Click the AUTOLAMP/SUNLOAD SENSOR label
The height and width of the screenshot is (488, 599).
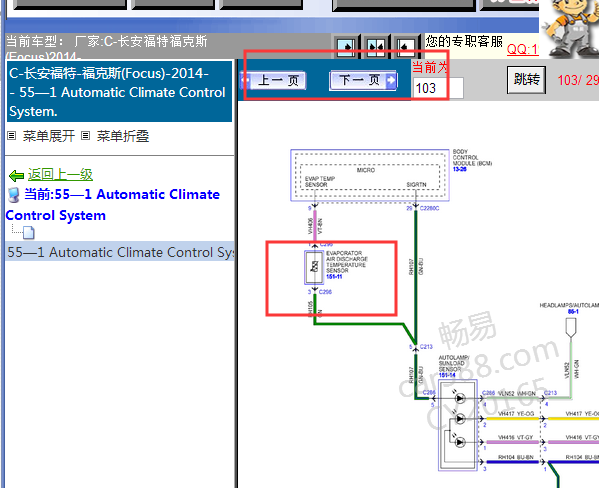coord(454,363)
